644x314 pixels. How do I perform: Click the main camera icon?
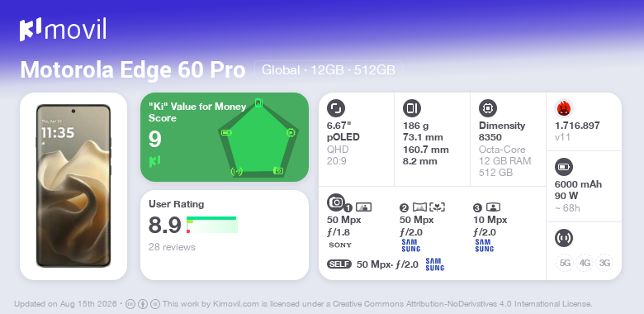pyautogui.click(x=335, y=202)
